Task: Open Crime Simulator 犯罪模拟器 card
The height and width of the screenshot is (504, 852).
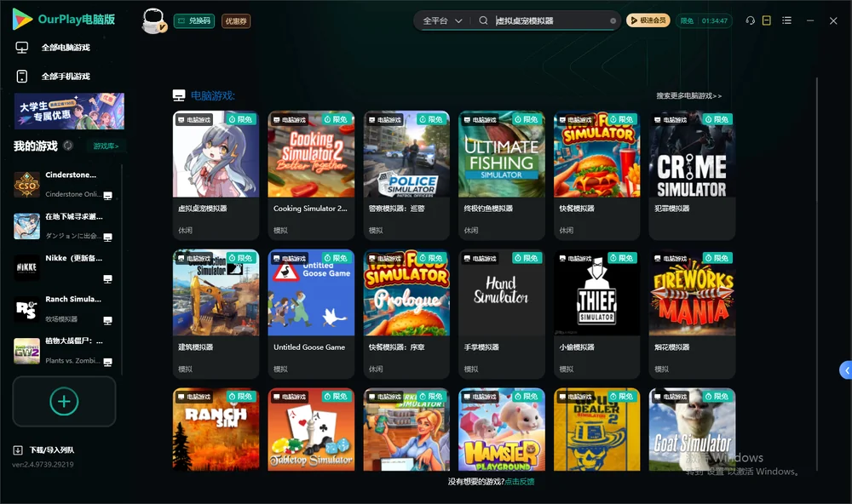Action: pyautogui.click(x=692, y=175)
